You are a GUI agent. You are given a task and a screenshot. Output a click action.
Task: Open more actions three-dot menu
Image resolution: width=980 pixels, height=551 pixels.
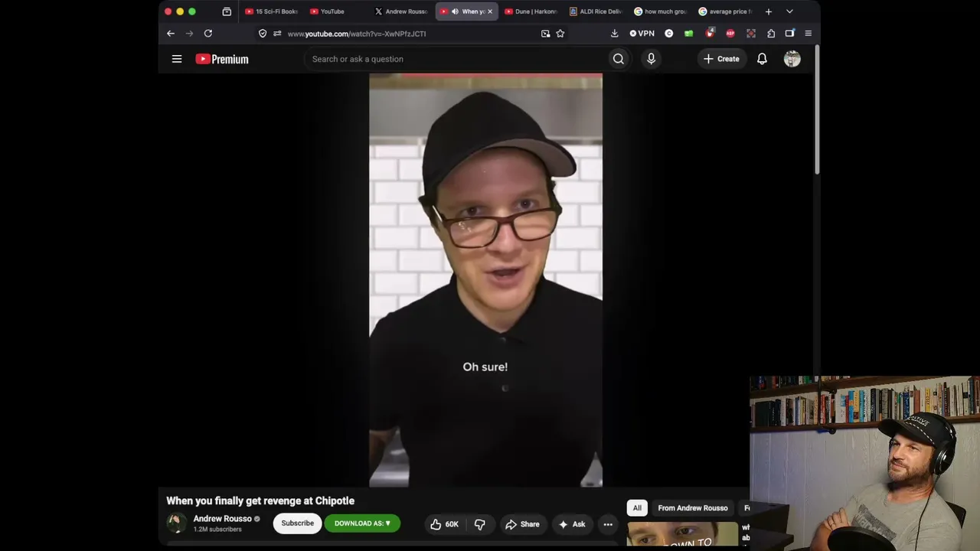click(608, 524)
